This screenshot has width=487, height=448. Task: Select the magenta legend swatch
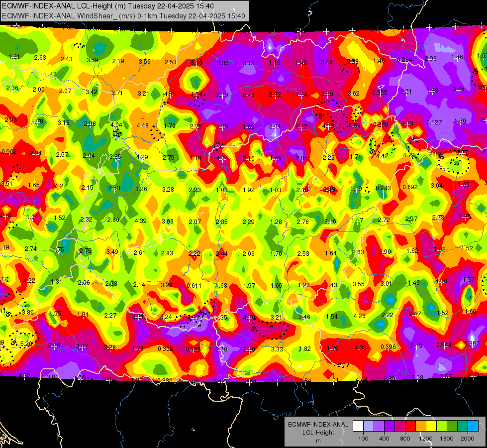coord(400,426)
